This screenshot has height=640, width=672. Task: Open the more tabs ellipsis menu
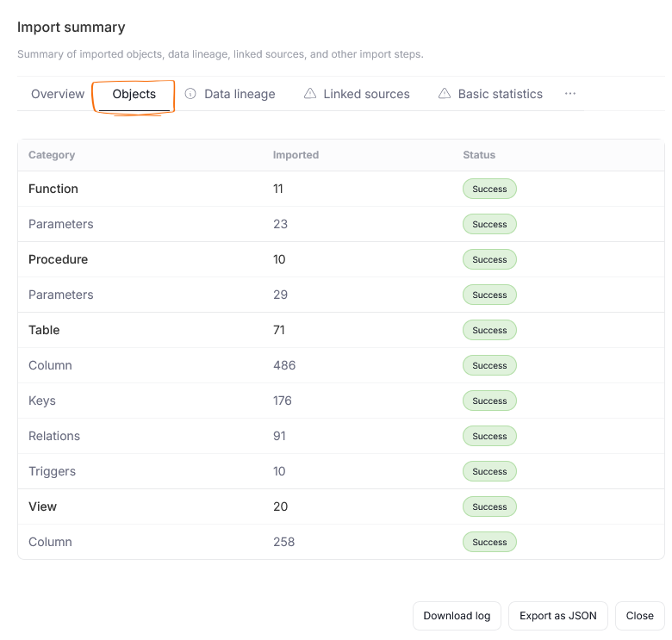[570, 93]
